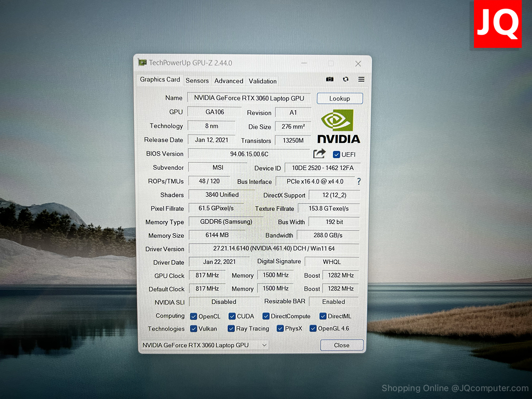
Task: Click the refresh icon in GPU-Z
Action: (x=346, y=79)
